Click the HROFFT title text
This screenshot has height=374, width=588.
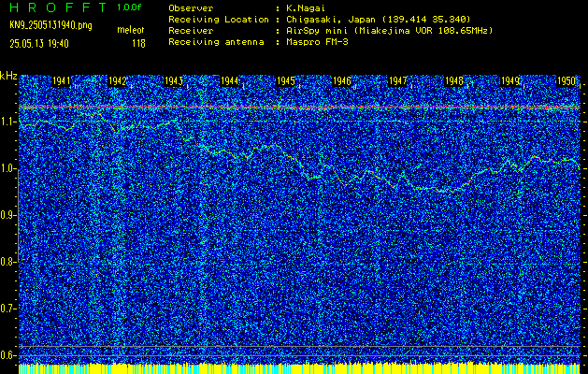(x=58, y=7)
